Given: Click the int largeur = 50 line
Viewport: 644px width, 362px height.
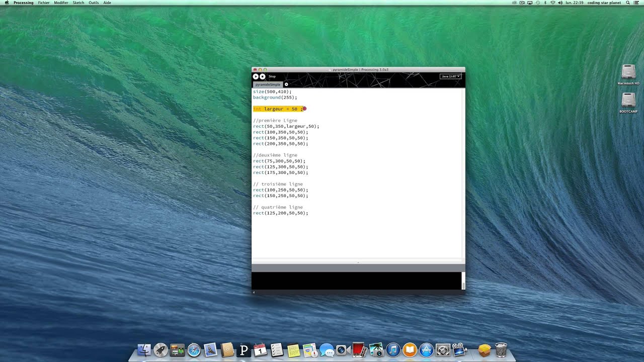Looking at the screenshot, I should (x=278, y=109).
